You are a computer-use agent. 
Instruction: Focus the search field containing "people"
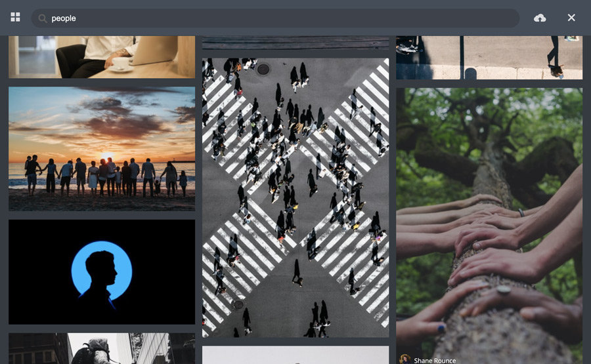click(275, 18)
